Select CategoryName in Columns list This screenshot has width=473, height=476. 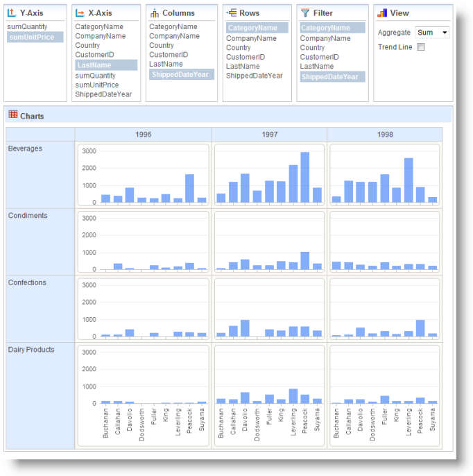point(173,26)
